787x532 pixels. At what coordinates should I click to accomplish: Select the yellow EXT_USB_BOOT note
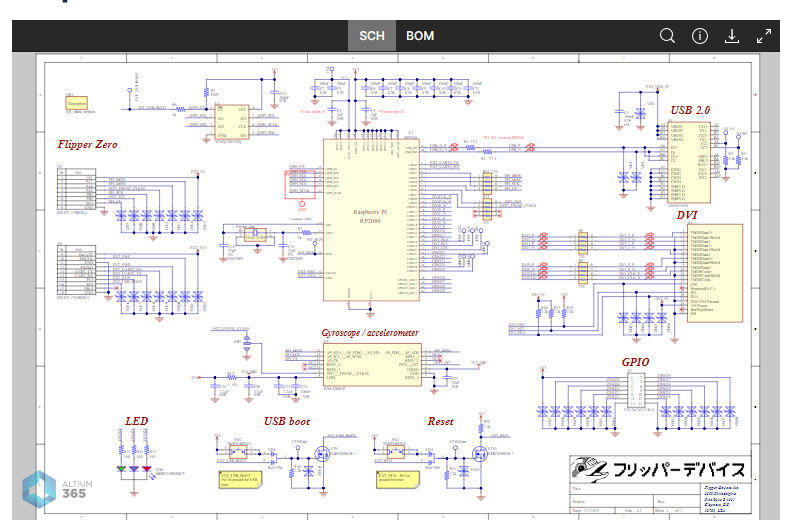tap(240, 479)
